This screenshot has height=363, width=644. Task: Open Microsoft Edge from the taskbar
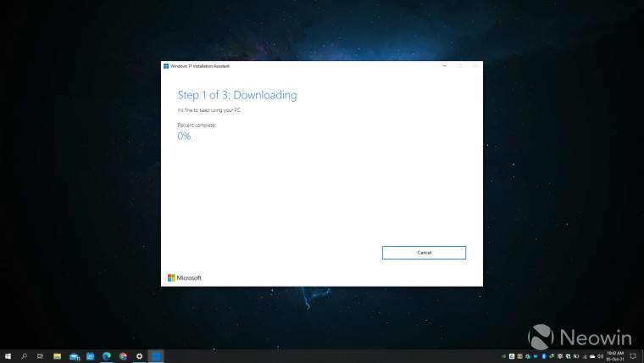[107, 356]
